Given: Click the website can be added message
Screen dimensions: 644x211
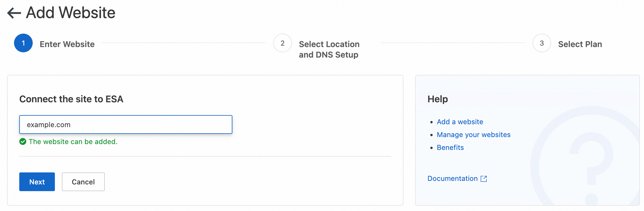Looking at the screenshot, I should [73, 142].
